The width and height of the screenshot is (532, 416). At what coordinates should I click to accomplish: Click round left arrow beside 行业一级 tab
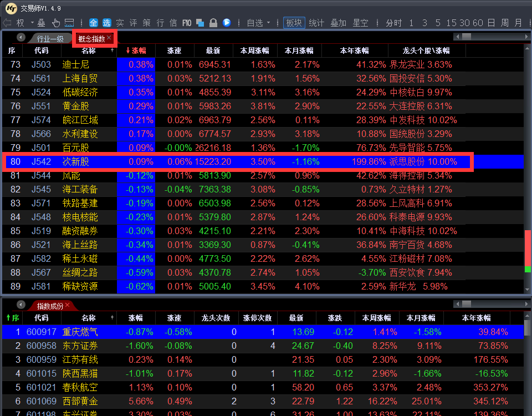coord(21,38)
